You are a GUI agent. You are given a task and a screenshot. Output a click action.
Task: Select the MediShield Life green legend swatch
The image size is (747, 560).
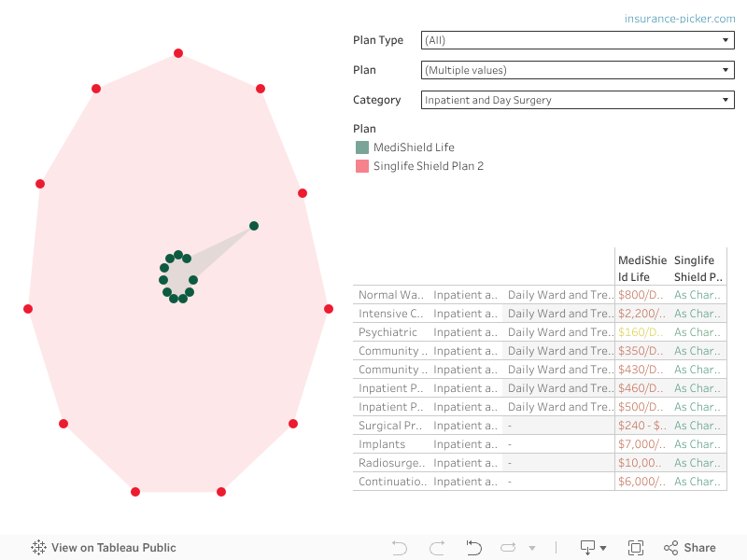[362, 147]
